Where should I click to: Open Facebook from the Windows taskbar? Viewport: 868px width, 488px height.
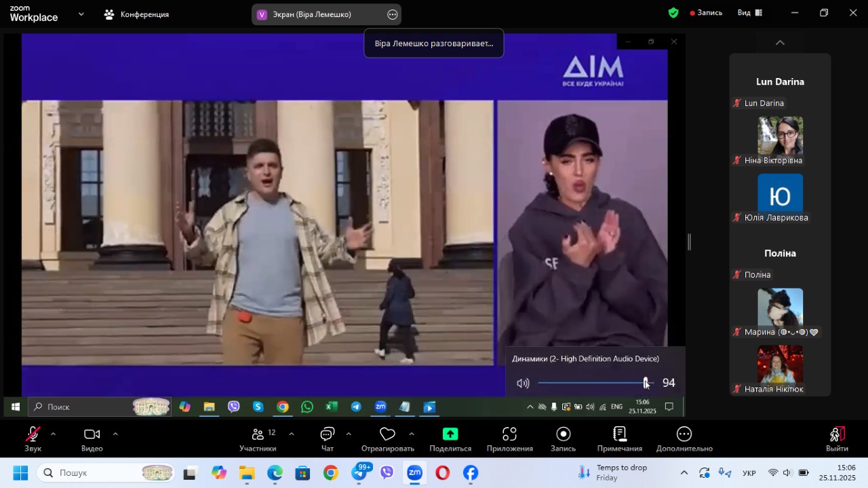(471, 473)
